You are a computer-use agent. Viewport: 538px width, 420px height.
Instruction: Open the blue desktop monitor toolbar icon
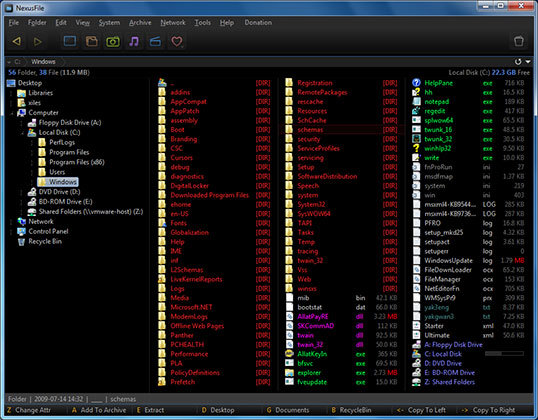[x=70, y=41]
